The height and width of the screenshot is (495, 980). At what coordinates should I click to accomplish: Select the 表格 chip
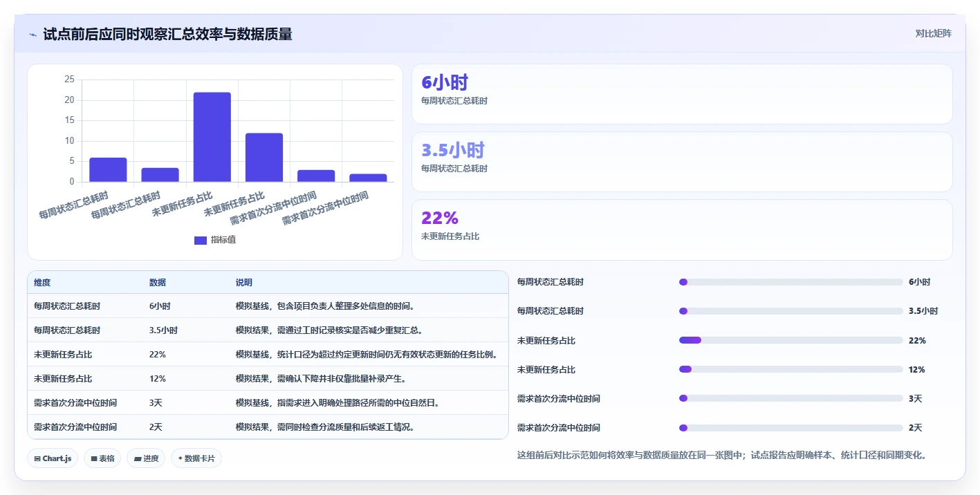click(x=102, y=458)
